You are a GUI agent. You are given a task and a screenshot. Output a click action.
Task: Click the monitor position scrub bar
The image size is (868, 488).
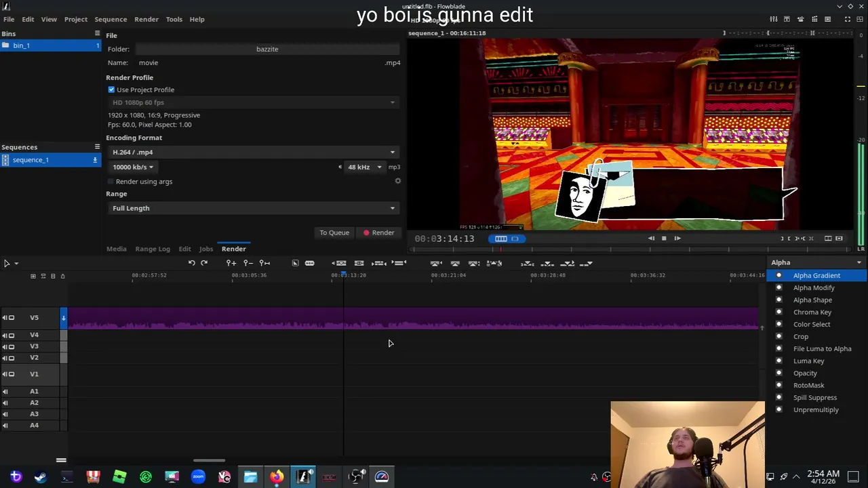pos(631,249)
